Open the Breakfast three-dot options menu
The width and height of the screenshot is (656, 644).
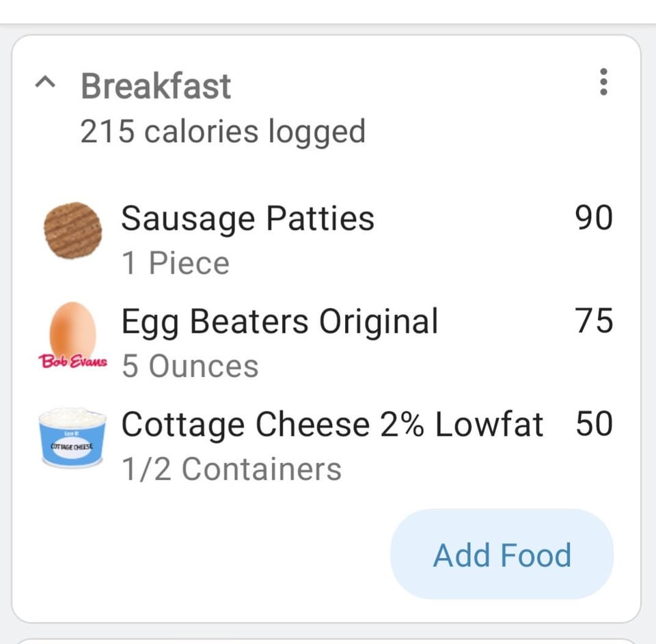(x=603, y=82)
